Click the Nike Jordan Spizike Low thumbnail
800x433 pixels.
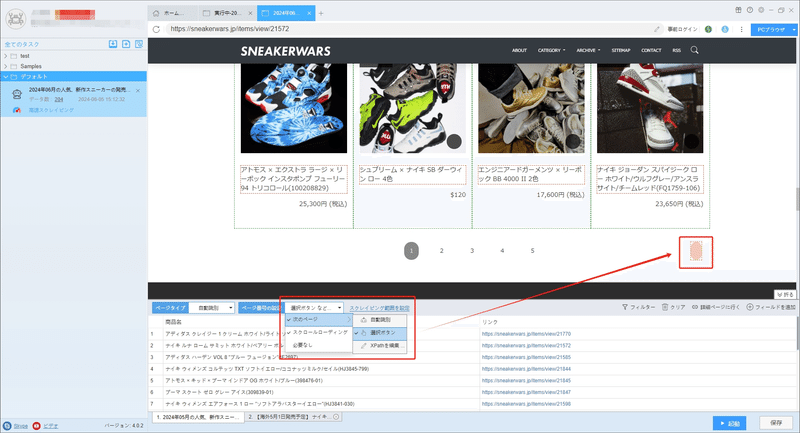tap(650, 108)
